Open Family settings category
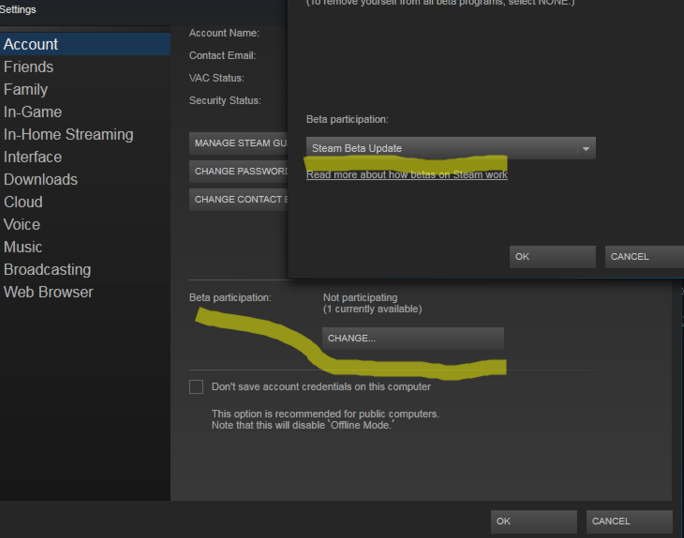The width and height of the screenshot is (684, 538). (26, 89)
